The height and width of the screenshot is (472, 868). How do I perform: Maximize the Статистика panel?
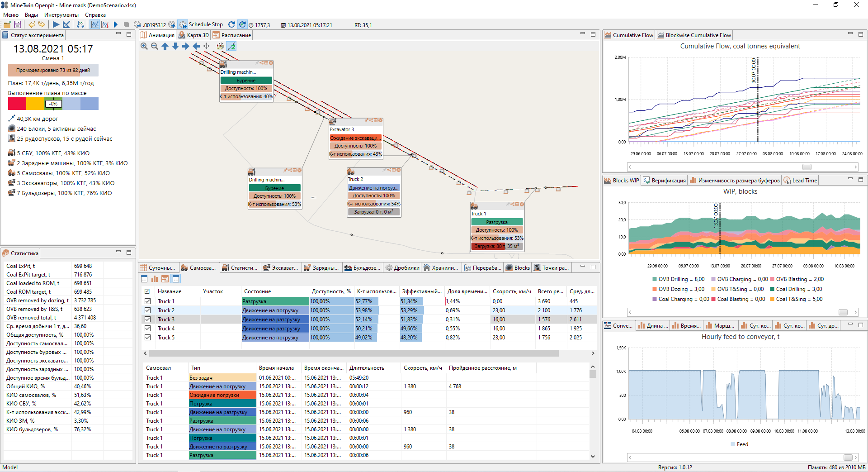point(129,252)
